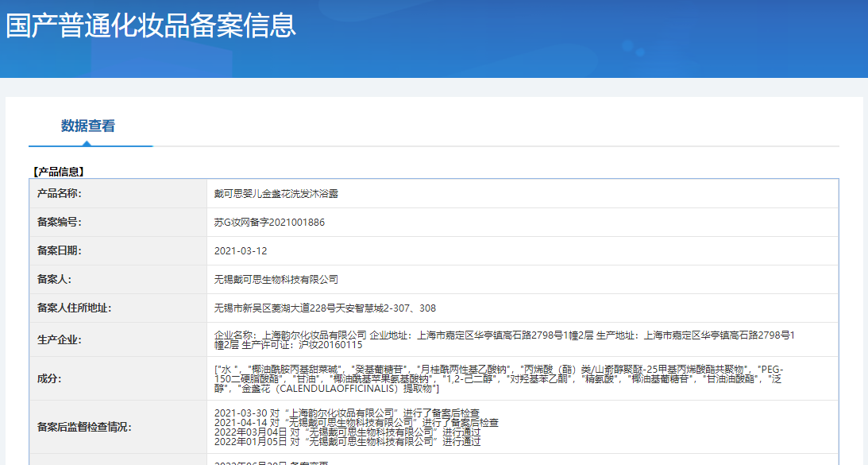This screenshot has width=868, height=465.
Task: Open the 数据查看 tab
Action: click(88, 126)
